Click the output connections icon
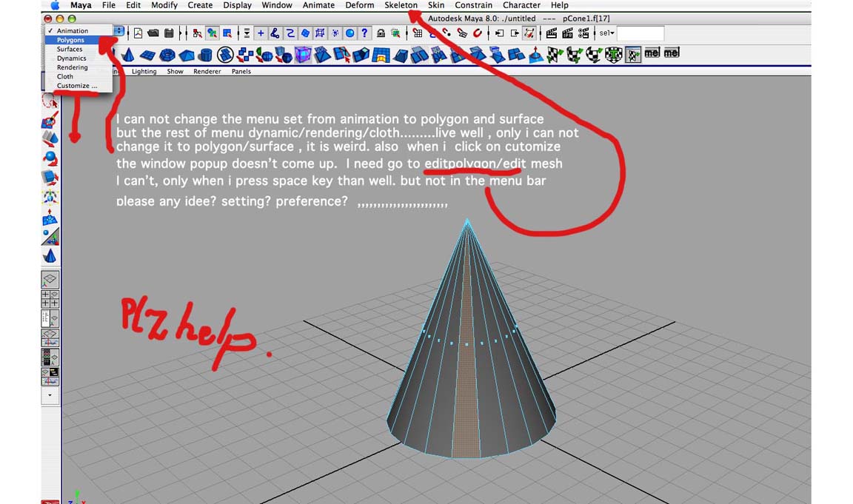Image resolution: width=853 pixels, height=504 pixels. coord(514,33)
